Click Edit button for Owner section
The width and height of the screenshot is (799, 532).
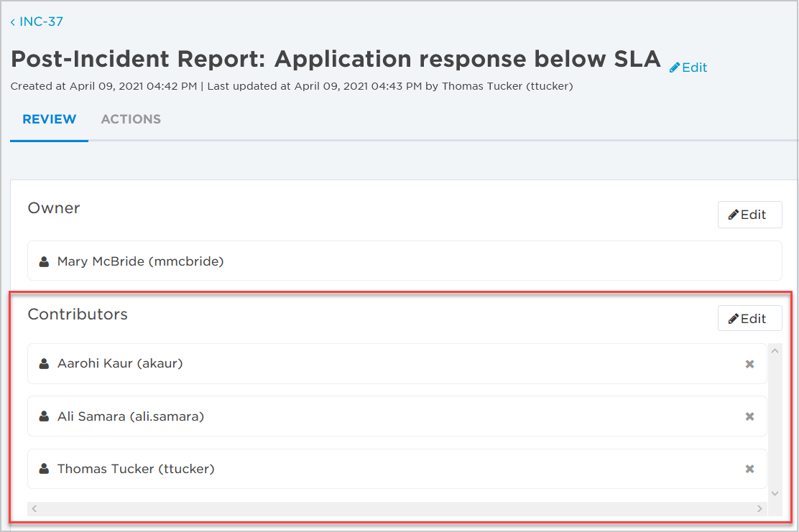point(749,215)
